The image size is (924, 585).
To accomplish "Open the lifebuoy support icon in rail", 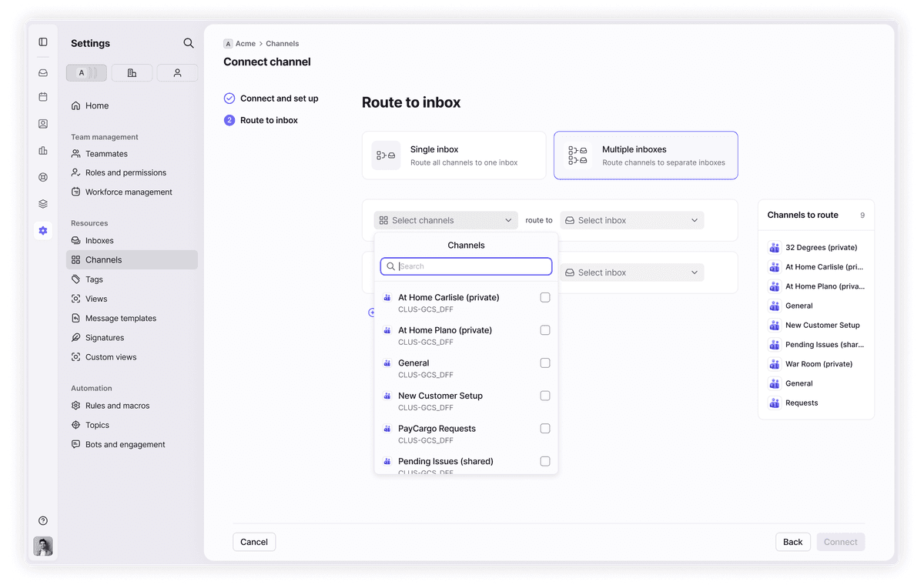I will (x=43, y=177).
